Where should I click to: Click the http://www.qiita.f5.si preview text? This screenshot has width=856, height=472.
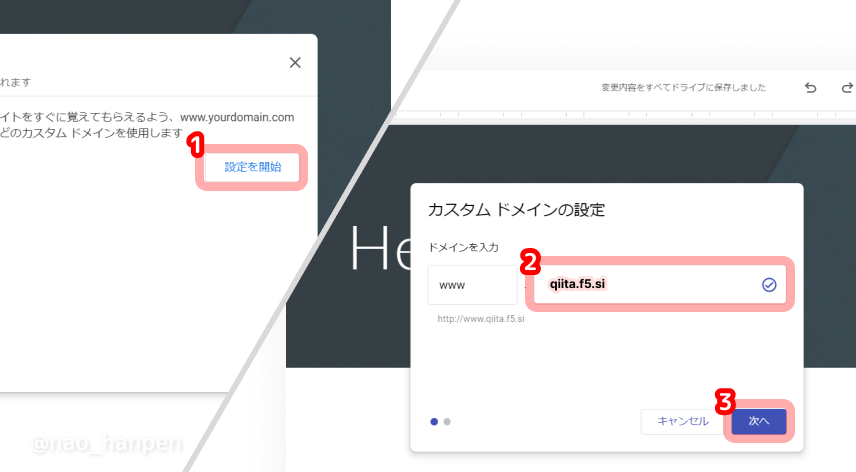481,319
